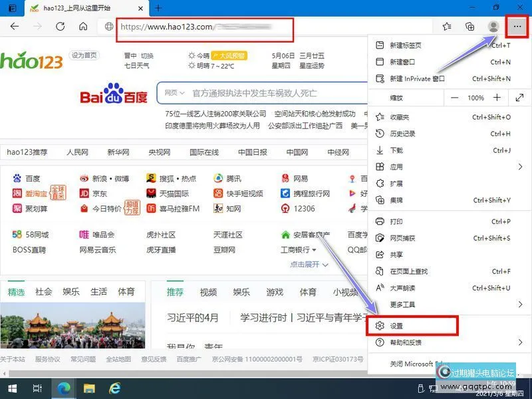
Task: Click the user profile avatar icon
Action: 492,27
